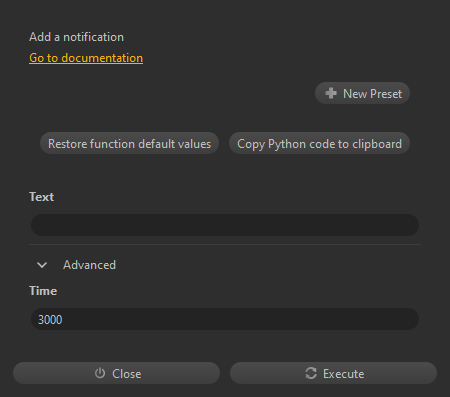The width and height of the screenshot is (450, 397).
Task: Execute the notification function
Action: click(333, 373)
